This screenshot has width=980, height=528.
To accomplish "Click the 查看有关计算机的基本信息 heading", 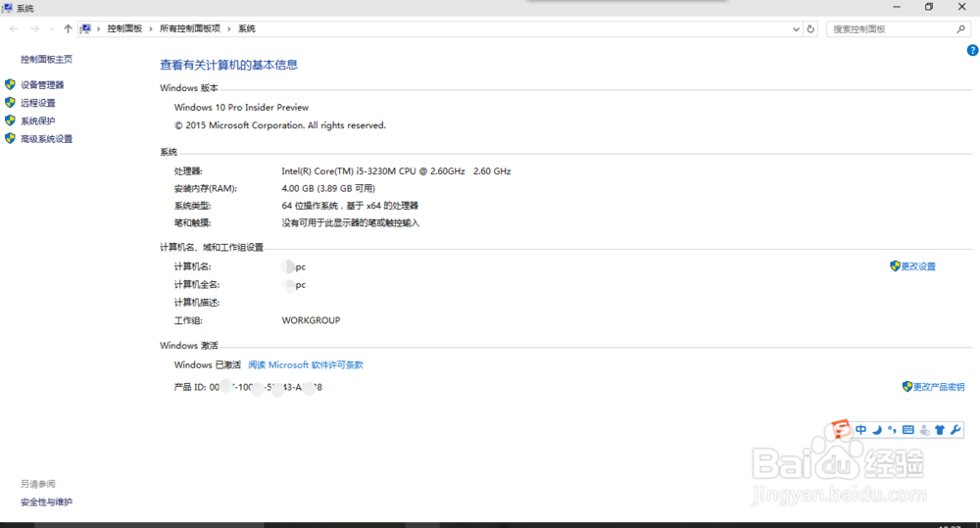I will point(228,65).
